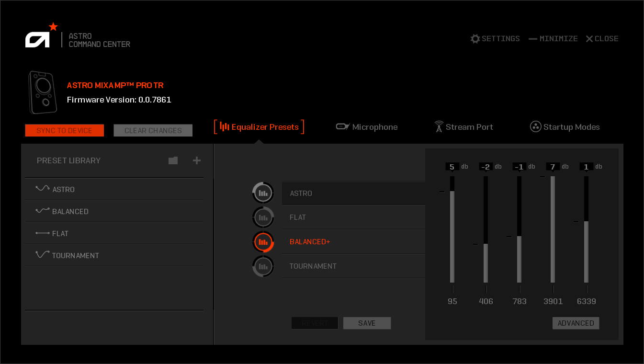Open the Stream Port tab
This screenshot has width=644, height=364.
[x=463, y=127]
